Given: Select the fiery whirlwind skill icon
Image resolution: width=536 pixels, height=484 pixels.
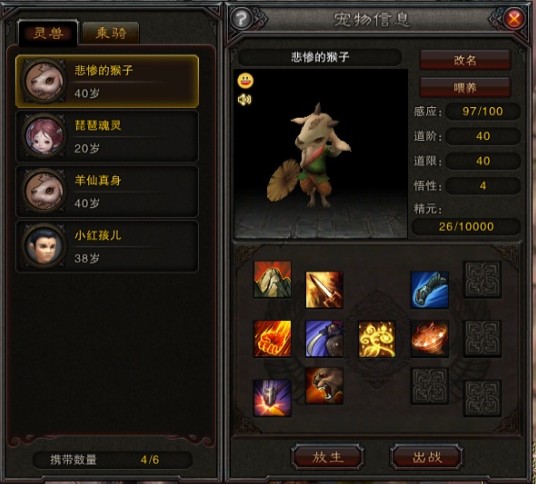Looking at the screenshot, I should [x=430, y=339].
